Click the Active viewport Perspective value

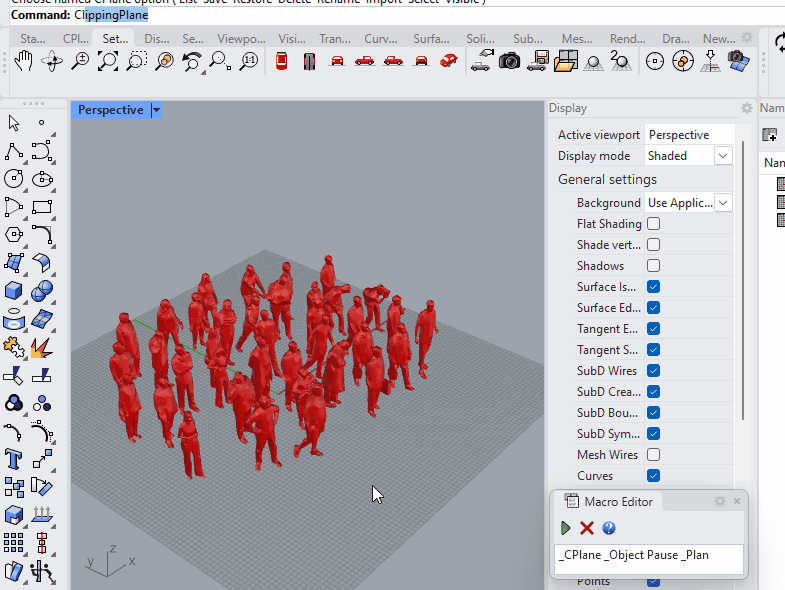(x=689, y=135)
